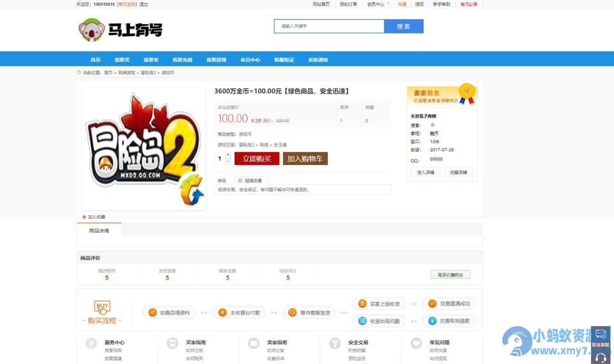Open 我要提现 in the navigation bar
The height and width of the screenshot is (364, 614).
coord(216,60)
